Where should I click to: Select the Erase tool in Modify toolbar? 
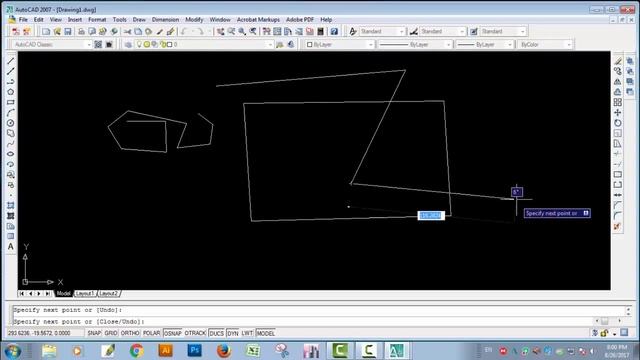(x=618, y=61)
